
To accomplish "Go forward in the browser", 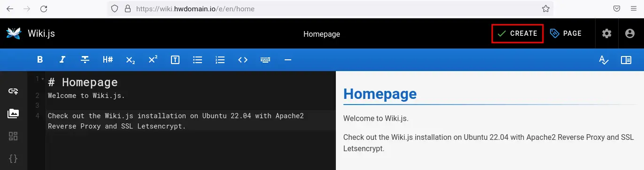I will [27, 8].
